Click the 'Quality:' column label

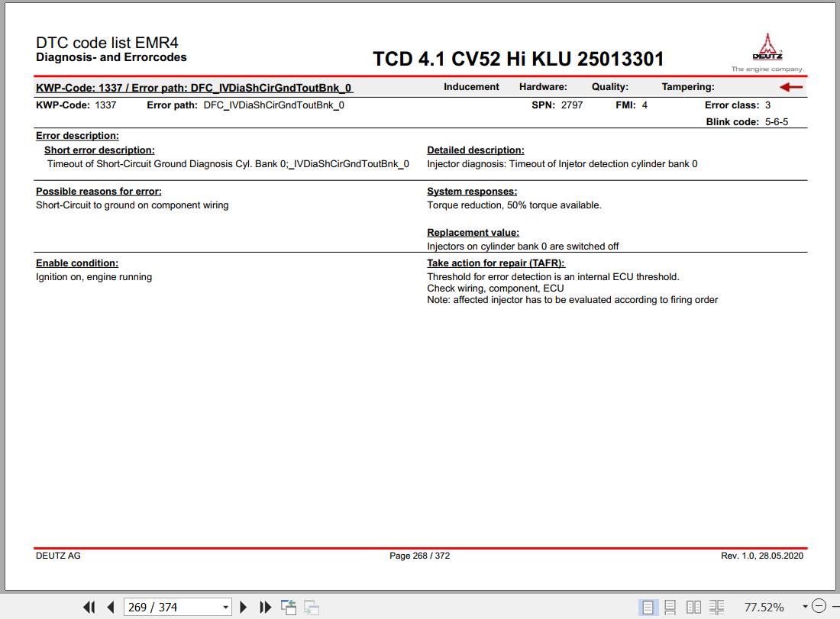coord(610,87)
